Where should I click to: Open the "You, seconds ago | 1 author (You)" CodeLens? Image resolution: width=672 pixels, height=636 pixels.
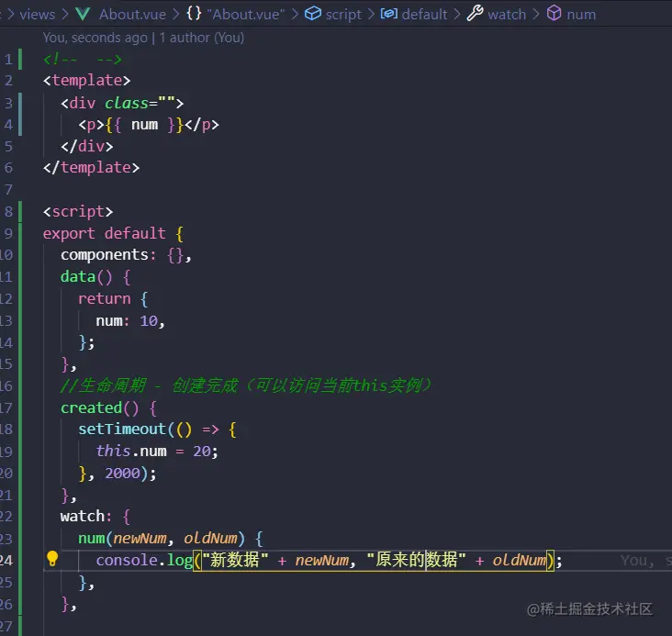(143, 38)
